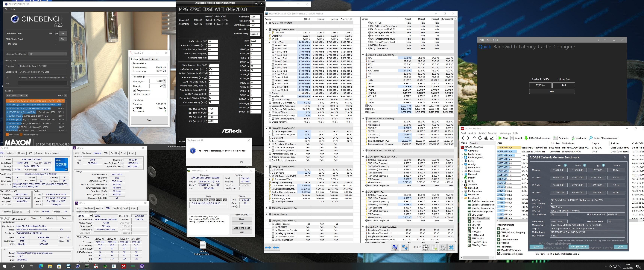Click RUN button in Intel MLC GUI
This screenshot has width=644, height=270.
click(552, 91)
